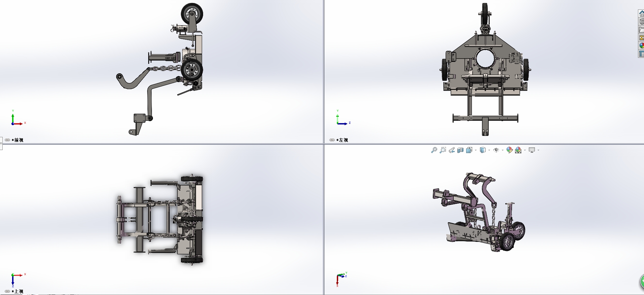Open the Edit Appearance tool
The width and height of the screenshot is (644, 295).
pos(510,150)
